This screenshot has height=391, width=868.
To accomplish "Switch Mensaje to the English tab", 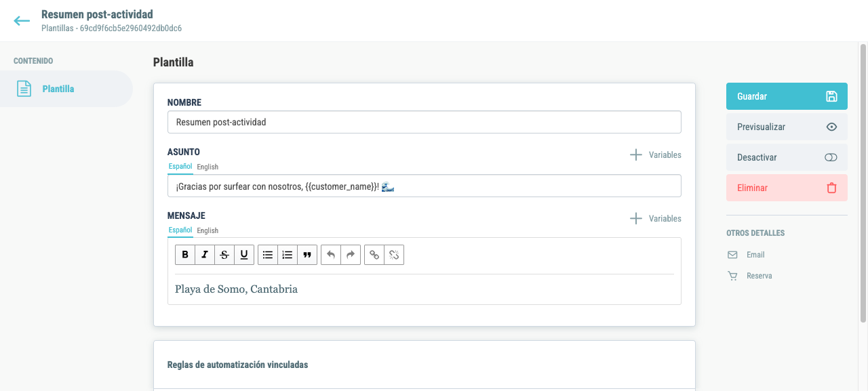I will point(208,230).
